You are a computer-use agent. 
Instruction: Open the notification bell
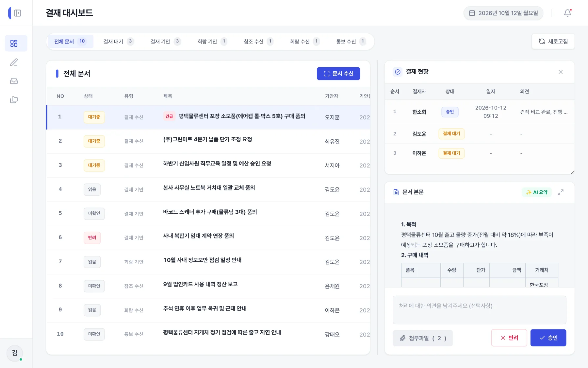[568, 13]
